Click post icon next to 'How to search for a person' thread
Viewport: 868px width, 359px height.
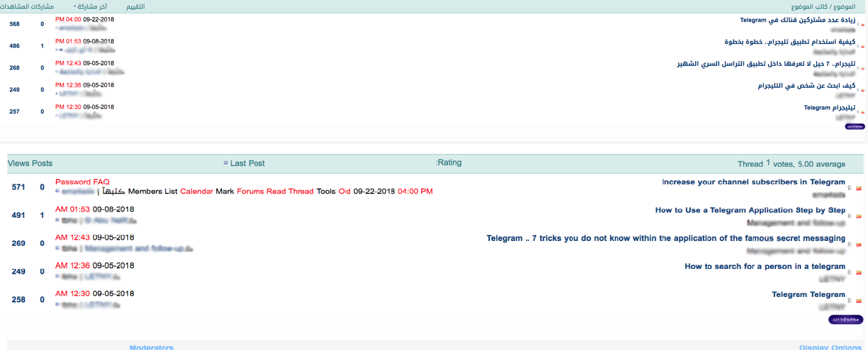[x=850, y=272]
